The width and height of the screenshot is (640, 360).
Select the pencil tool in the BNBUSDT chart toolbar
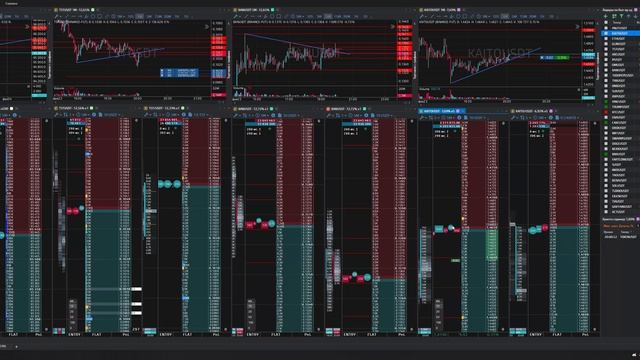click(236, 16)
